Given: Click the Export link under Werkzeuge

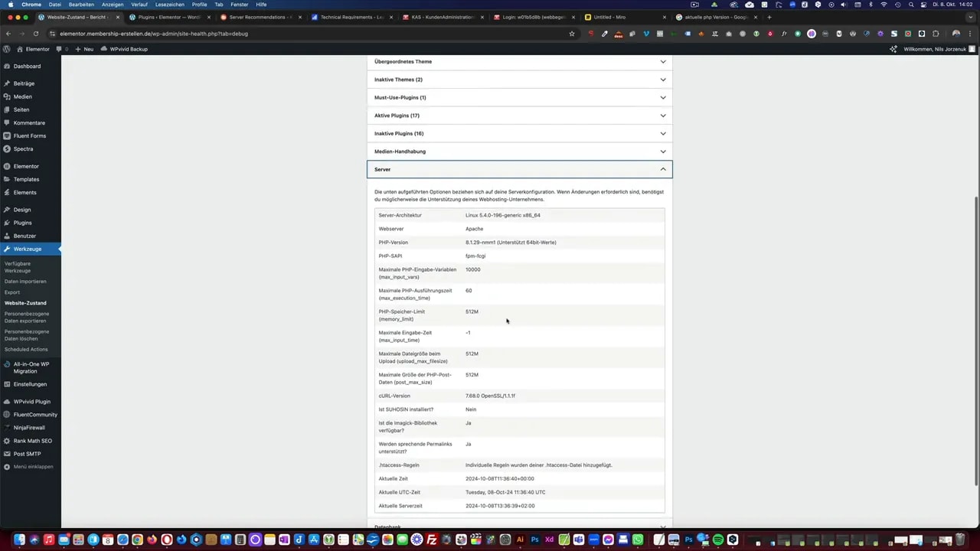Looking at the screenshot, I should (11, 292).
